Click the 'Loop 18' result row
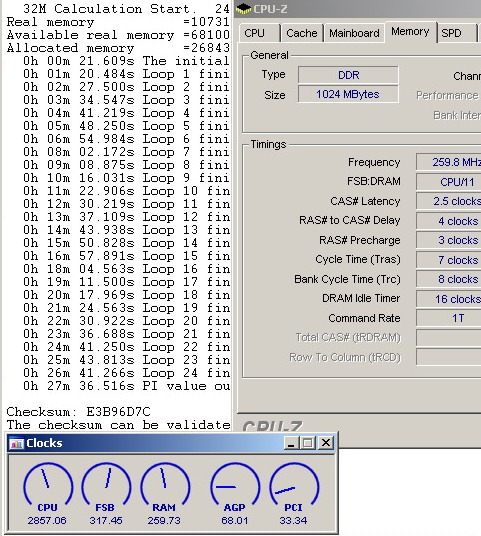Viewport: 481px width, 536px height. pyautogui.click(x=126, y=295)
